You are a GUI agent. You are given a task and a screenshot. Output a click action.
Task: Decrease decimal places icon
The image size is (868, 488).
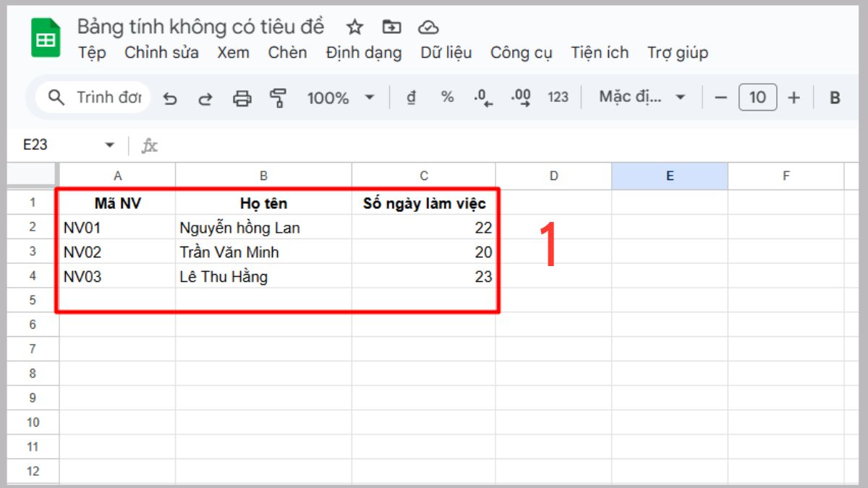(x=483, y=98)
